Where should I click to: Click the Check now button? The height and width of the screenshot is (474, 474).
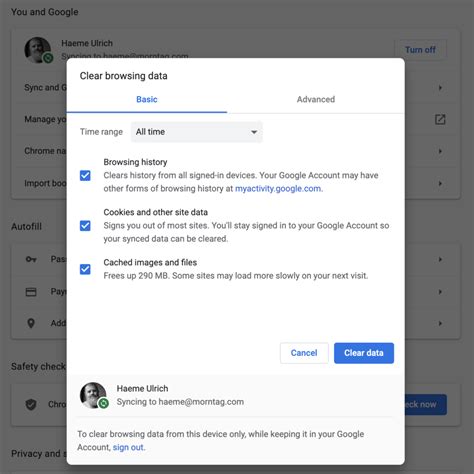tap(426, 404)
